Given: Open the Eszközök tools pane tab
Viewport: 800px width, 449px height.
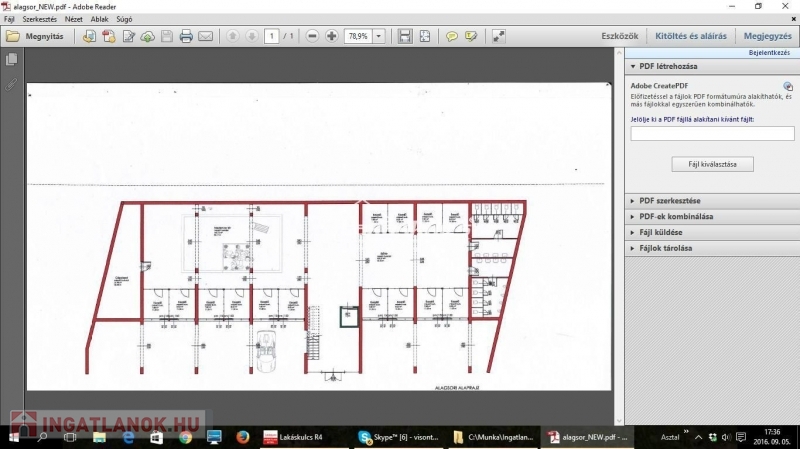Looking at the screenshot, I should tap(619, 36).
